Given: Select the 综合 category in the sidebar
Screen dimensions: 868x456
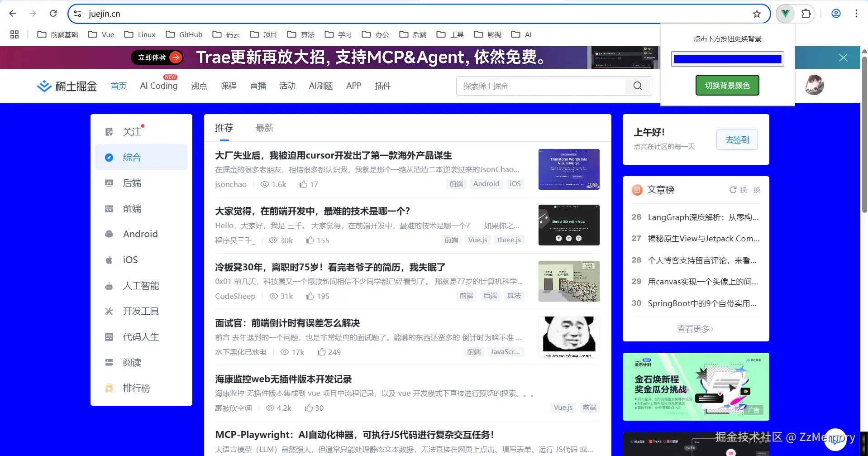Looking at the screenshot, I should coord(133,157).
